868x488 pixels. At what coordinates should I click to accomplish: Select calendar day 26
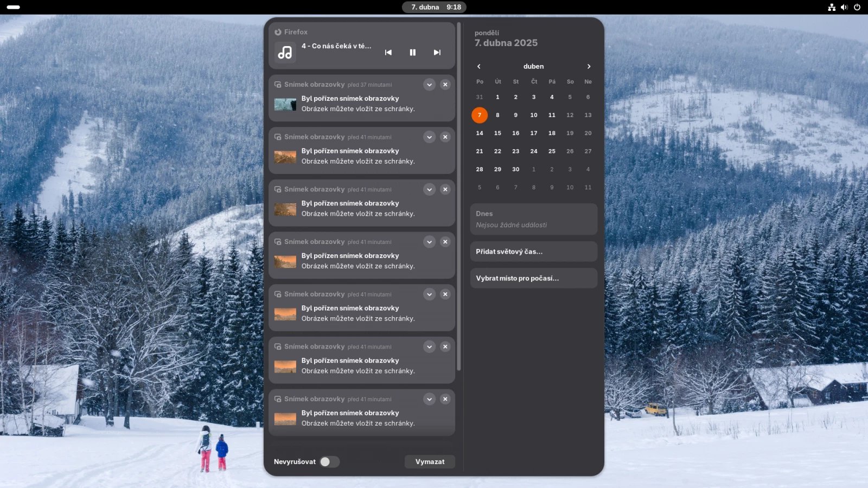point(570,151)
